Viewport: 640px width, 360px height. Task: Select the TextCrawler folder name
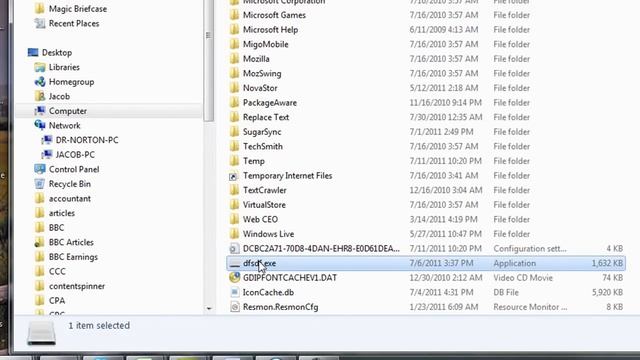click(264, 190)
